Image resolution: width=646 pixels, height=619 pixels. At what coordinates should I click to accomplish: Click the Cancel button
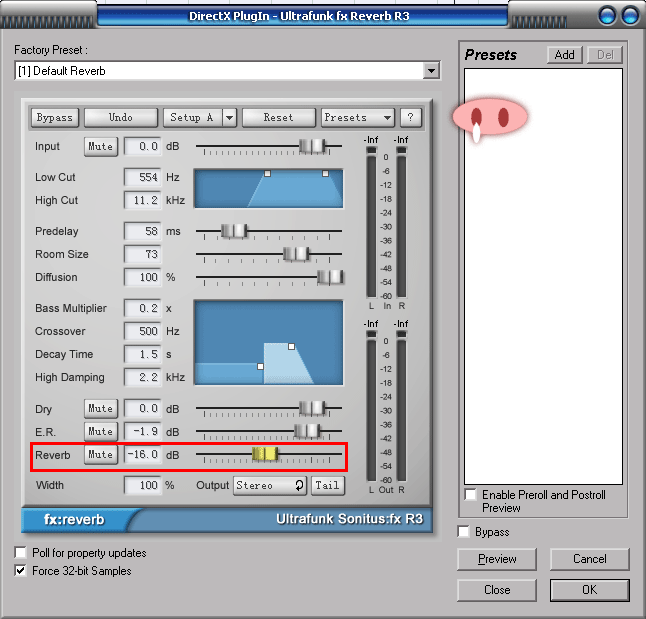[590, 559]
